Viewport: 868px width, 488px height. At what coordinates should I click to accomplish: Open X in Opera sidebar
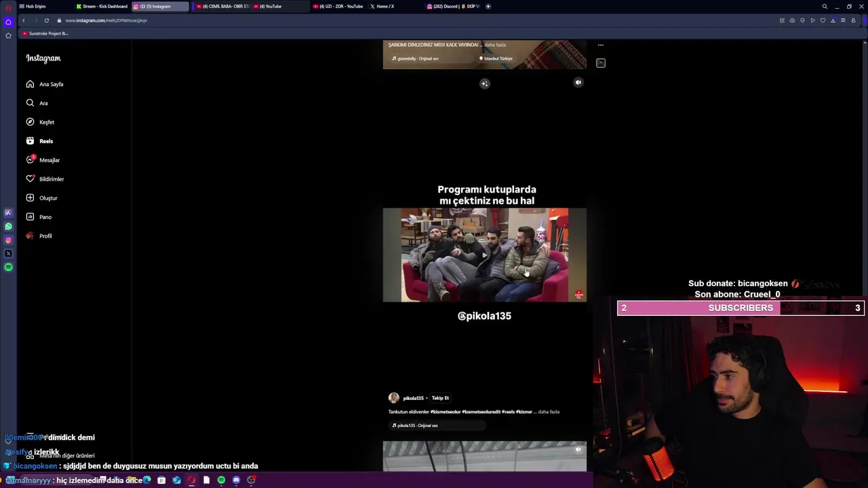click(8, 253)
